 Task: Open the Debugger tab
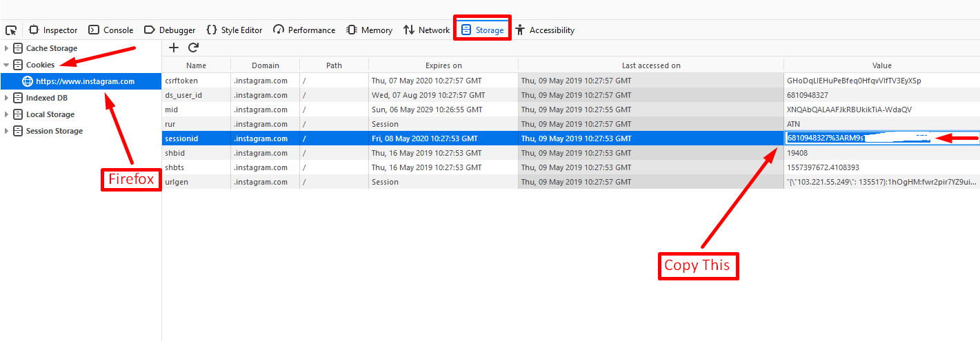coord(170,30)
